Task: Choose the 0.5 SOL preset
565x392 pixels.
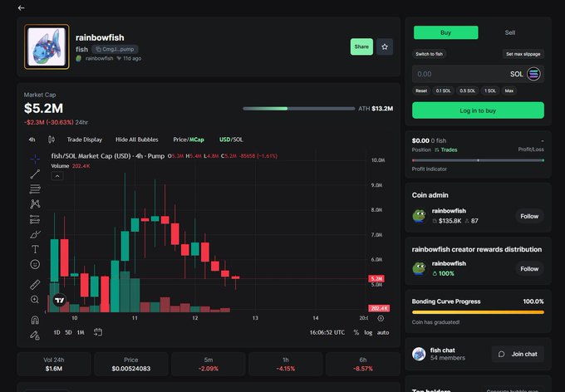Action: tap(467, 91)
